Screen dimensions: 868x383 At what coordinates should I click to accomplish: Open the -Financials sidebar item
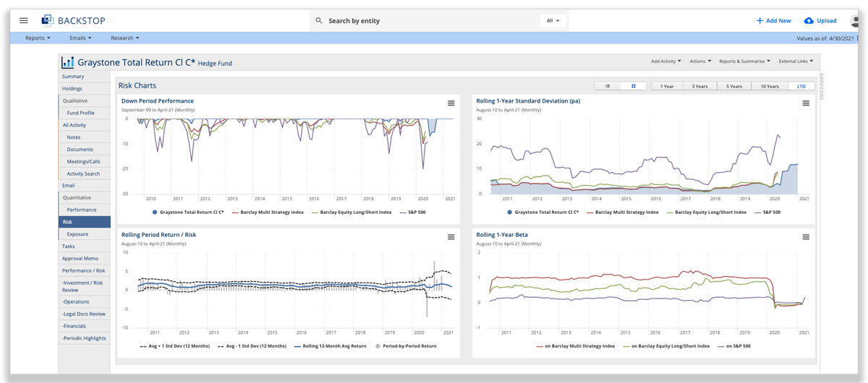(85, 326)
